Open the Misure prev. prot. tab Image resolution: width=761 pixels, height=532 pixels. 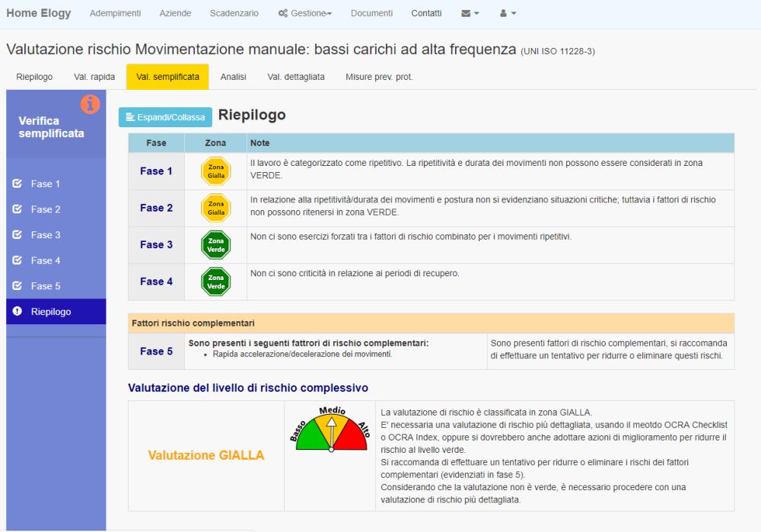379,77
